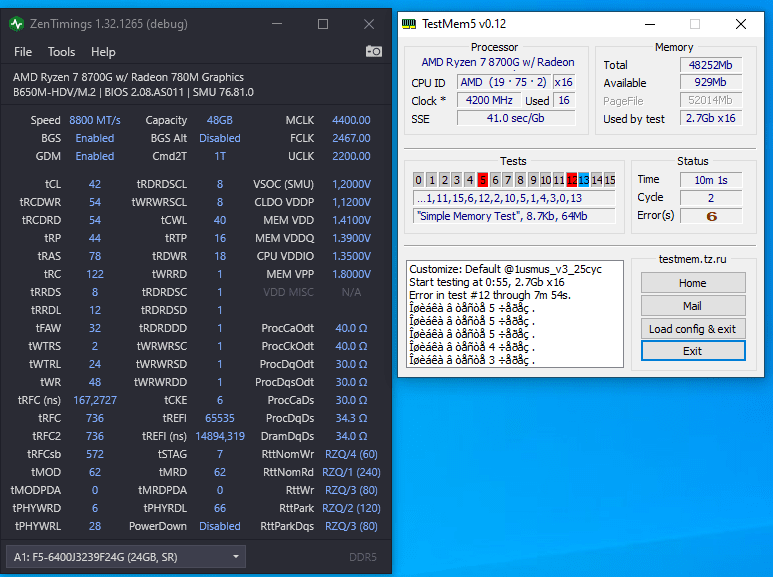
Task: Expand the memory module A1 dropdown
Action: pos(126,557)
